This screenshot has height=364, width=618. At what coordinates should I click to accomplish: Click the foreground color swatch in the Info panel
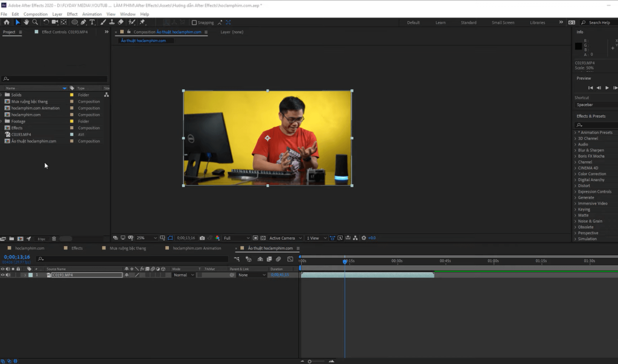578,46
